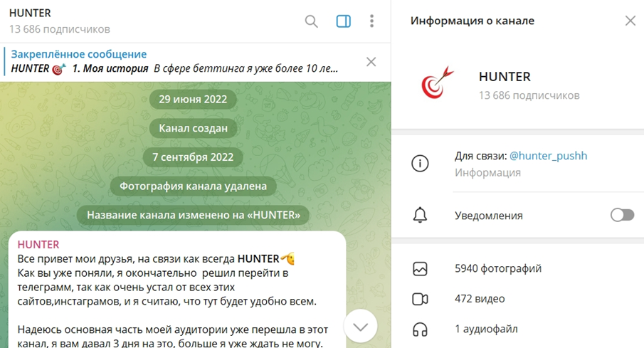Viewport: 644px width, 348px height.
Task: Click the headphones audio icon
Action: (421, 329)
